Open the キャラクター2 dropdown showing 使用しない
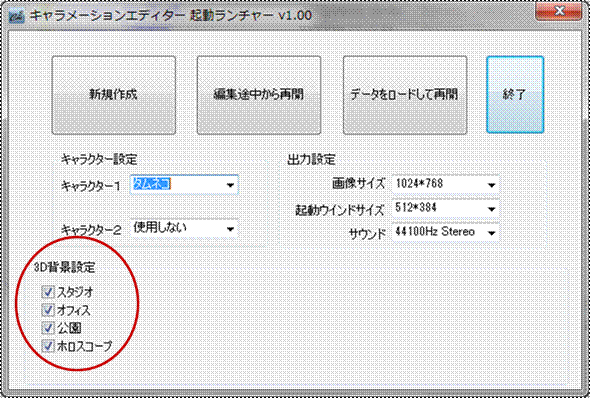Screen dimensions: 590x398 [x=184, y=228]
